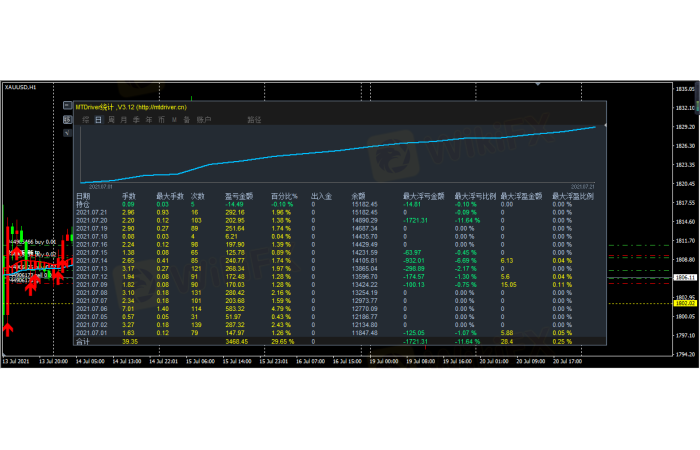Switch to the 账户 account tab

click(x=204, y=120)
